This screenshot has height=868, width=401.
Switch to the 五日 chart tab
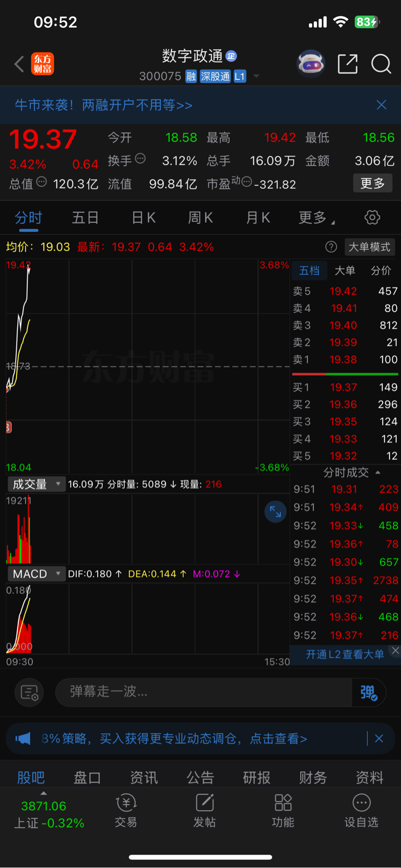click(x=85, y=218)
